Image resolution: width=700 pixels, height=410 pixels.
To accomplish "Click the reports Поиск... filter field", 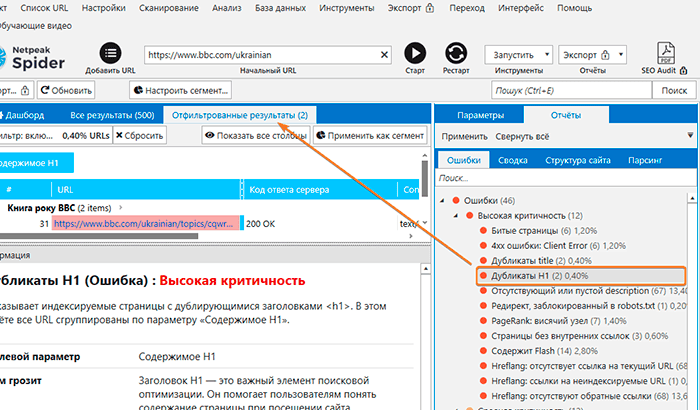I will 565,178.
